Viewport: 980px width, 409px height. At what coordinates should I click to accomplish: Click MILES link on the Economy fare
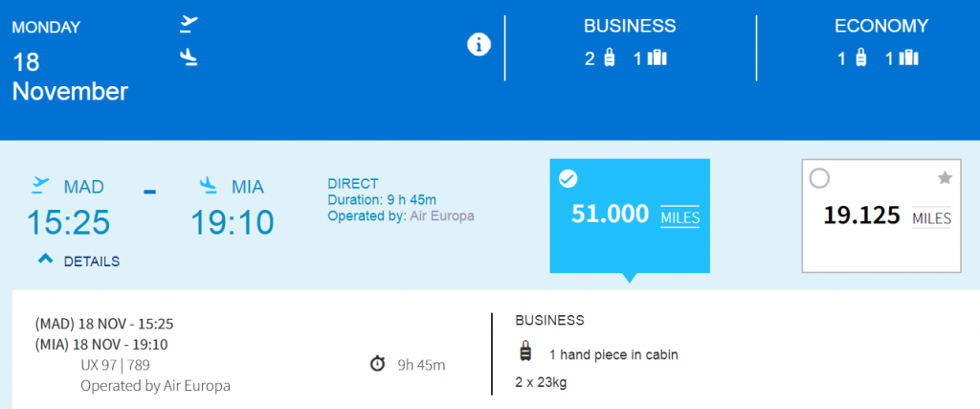pyautogui.click(x=931, y=218)
